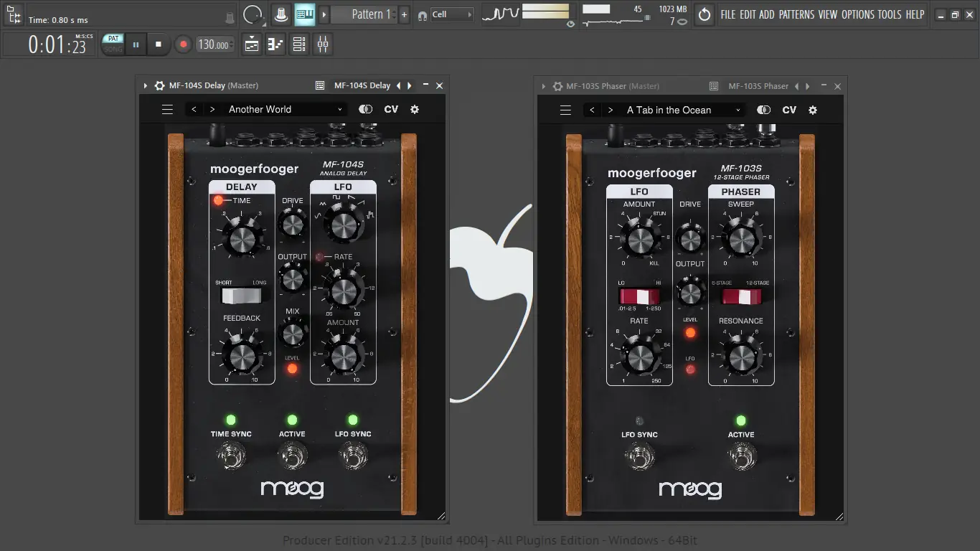The image size is (980, 551).
Task: Toggle the 6-STAGE/12-STAGE phaser switch
Action: point(741,296)
